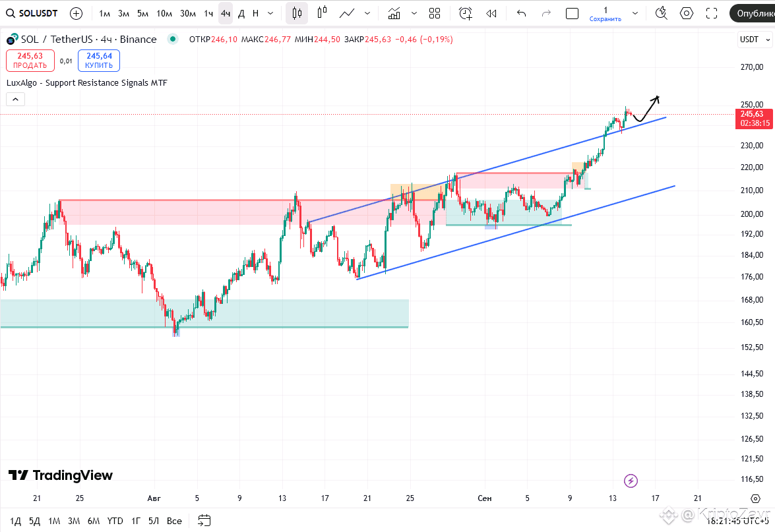Viewport: 775px width, 532px height.
Task: Expand the timeframe dropdown arrow
Action: 270,13
